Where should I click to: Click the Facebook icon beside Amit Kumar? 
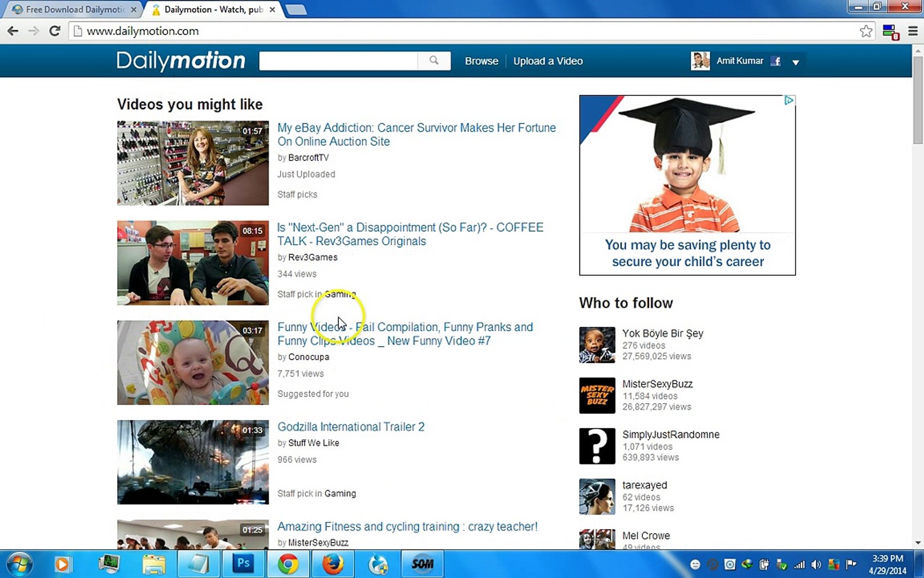[775, 60]
